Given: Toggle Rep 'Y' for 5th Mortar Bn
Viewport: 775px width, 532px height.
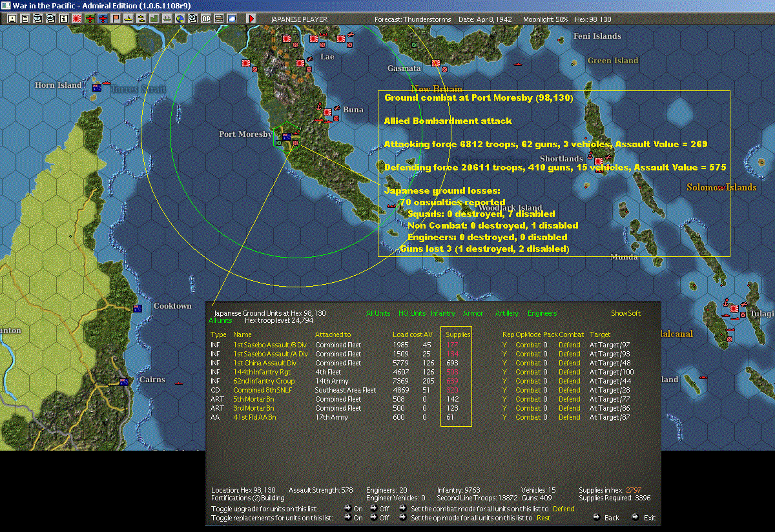Looking at the screenshot, I should 505,399.
